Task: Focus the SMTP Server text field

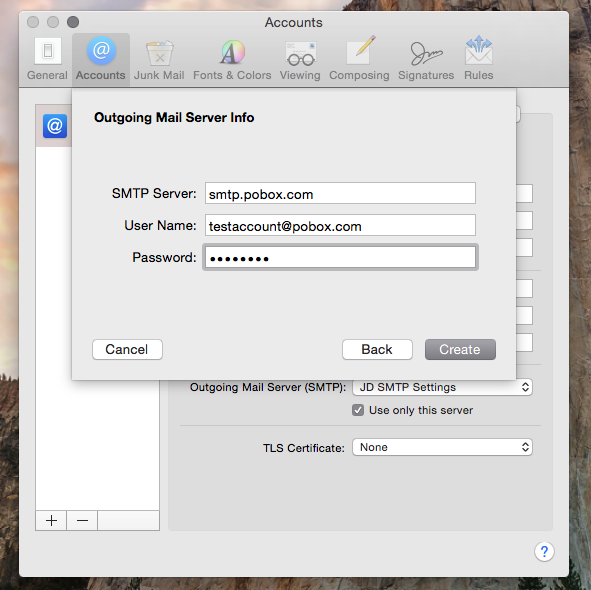Action: pos(340,193)
